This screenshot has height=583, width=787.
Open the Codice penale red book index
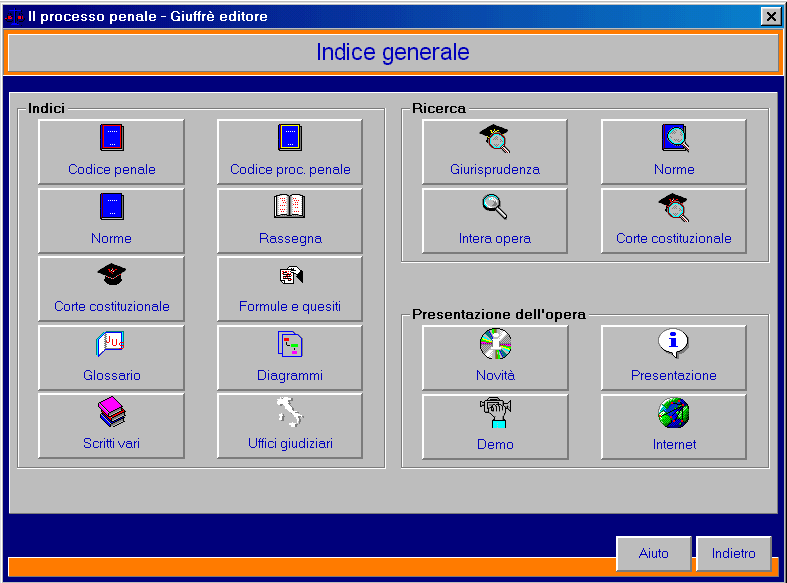click(x=111, y=152)
